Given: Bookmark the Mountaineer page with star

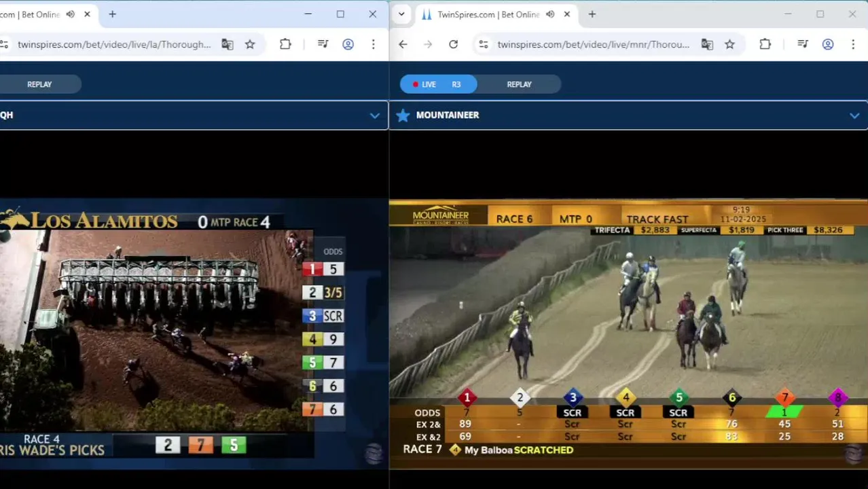Looking at the screenshot, I should (729, 44).
